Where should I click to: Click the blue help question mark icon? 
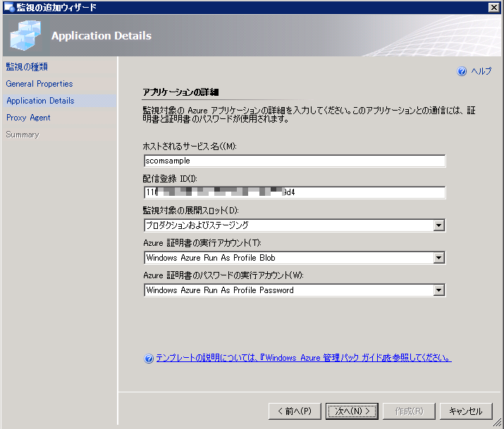462,71
